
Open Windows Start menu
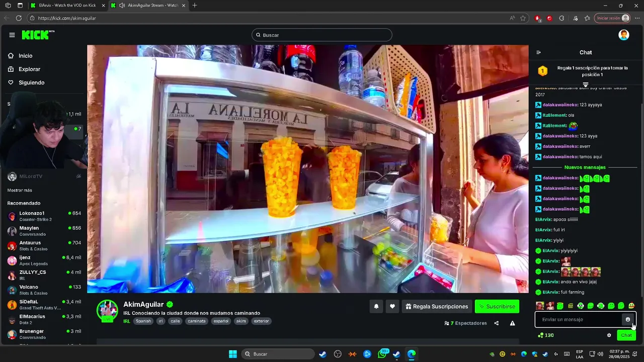click(232, 354)
